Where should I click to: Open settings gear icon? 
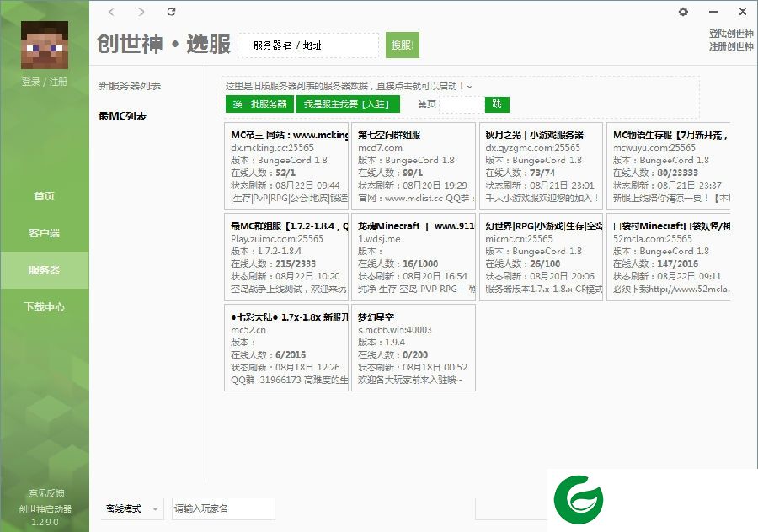point(683,12)
